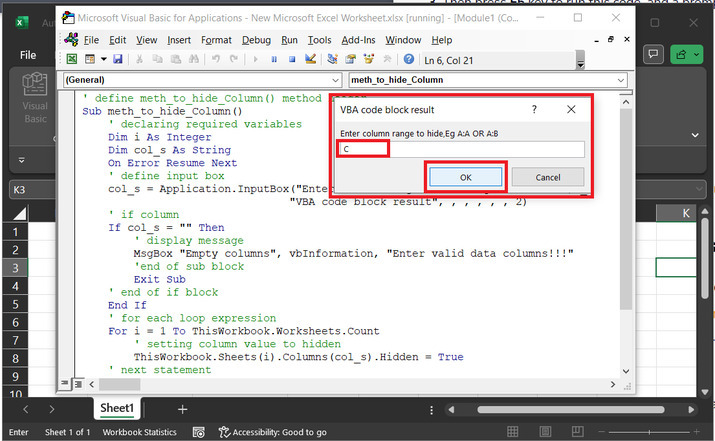The image size is (715, 441).
Task: Collapse the Excel ribbon chevron
Action: click(695, 135)
